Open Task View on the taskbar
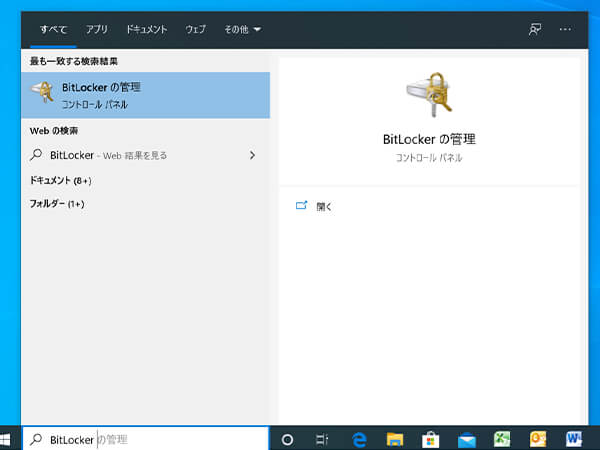The width and height of the screenshot is (600, 450). tap(322, 440)
